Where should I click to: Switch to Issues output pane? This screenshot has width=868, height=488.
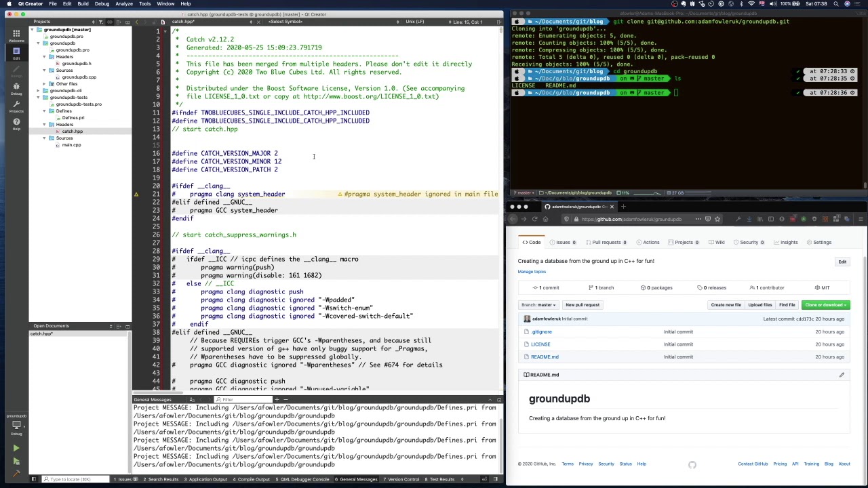pos(127,479)
